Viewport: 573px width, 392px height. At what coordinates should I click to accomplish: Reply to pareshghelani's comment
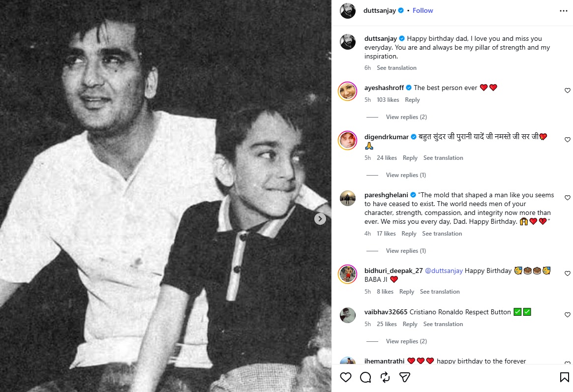[x=409, y=234]
